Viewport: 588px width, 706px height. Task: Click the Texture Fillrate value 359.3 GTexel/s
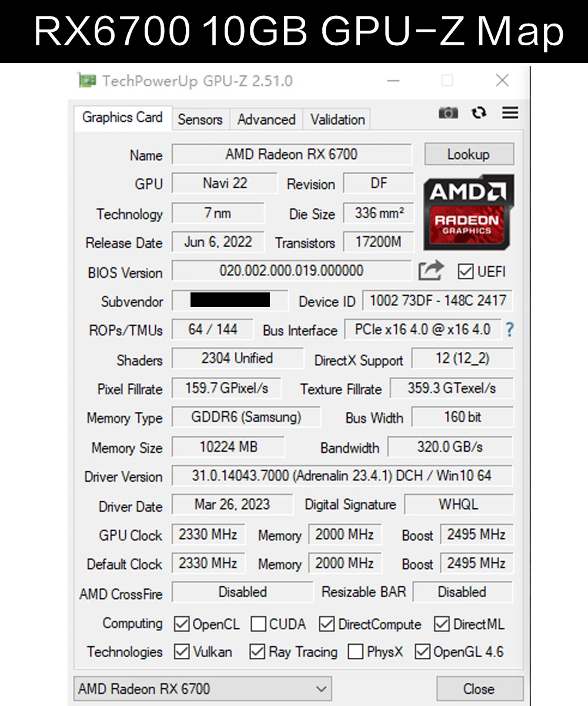(x=452, y=388)
